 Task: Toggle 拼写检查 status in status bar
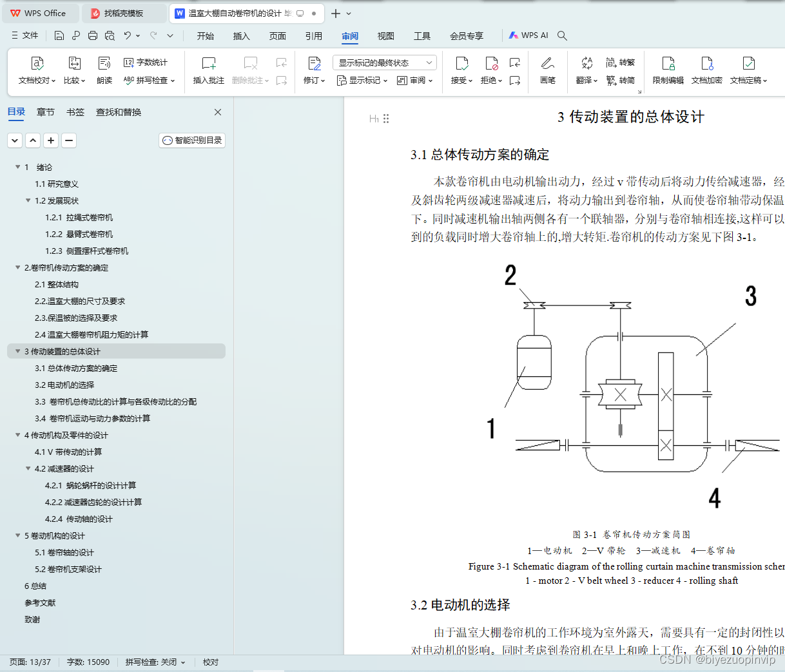click(x=155, y=662)
